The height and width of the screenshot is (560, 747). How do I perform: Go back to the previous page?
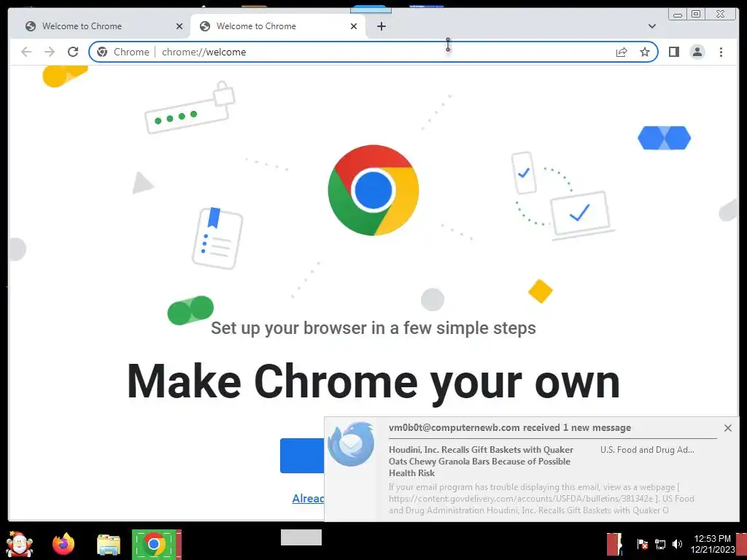(x=26, y=52)
